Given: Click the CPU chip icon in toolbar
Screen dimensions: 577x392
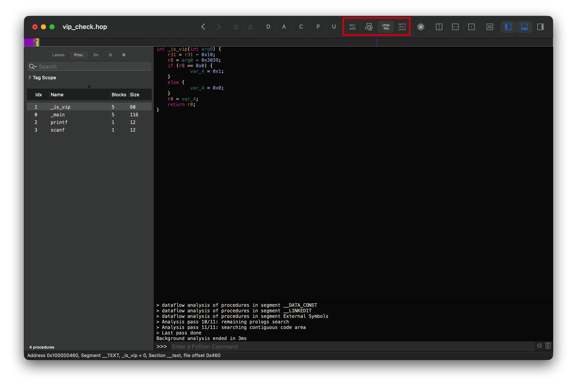Looking at the screenshot, I should [421, 27].
